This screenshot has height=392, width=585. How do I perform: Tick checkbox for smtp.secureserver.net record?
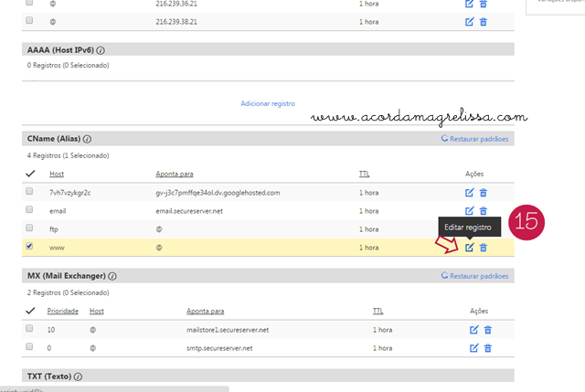pos(29,346)
